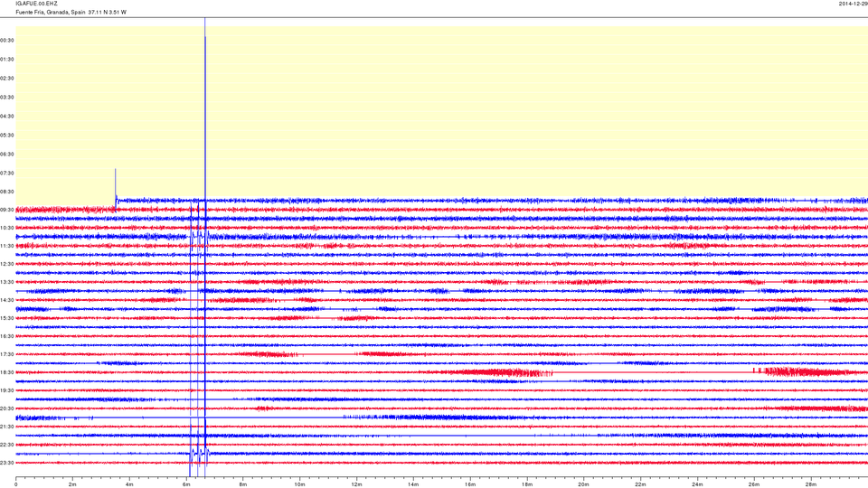Click the '0' minute axis tick
The image size is (868, 488).
pyautogui.click(x=16, y=484)
